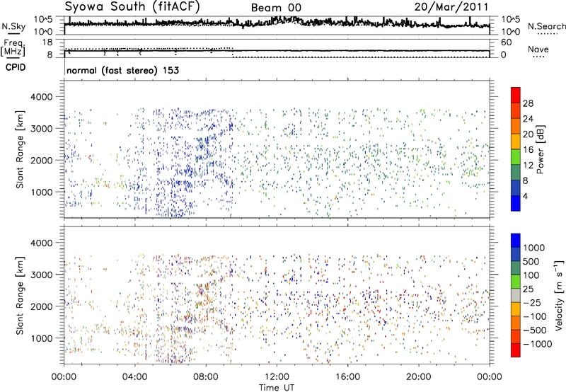Image resolution: width=566 pixels, height=392 pixels.
Task: Click the '500' tick label on Velocity colorbar
Action: 533,261
